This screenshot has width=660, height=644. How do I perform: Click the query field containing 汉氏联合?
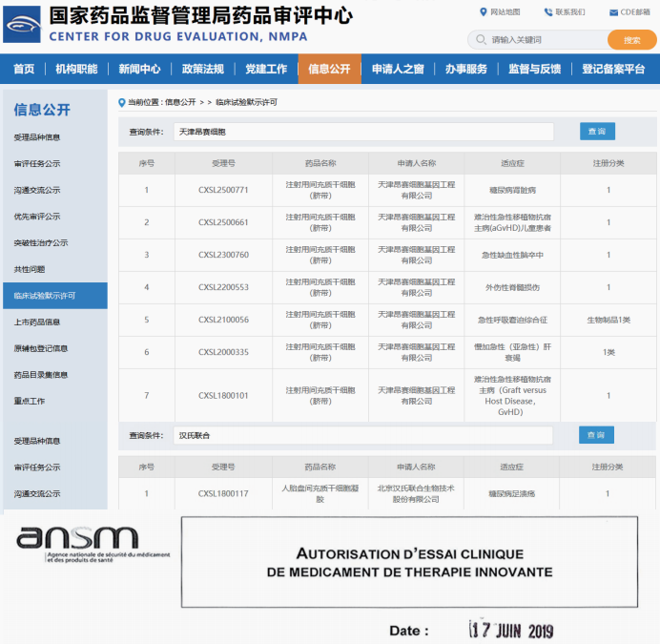click(362, 435)
